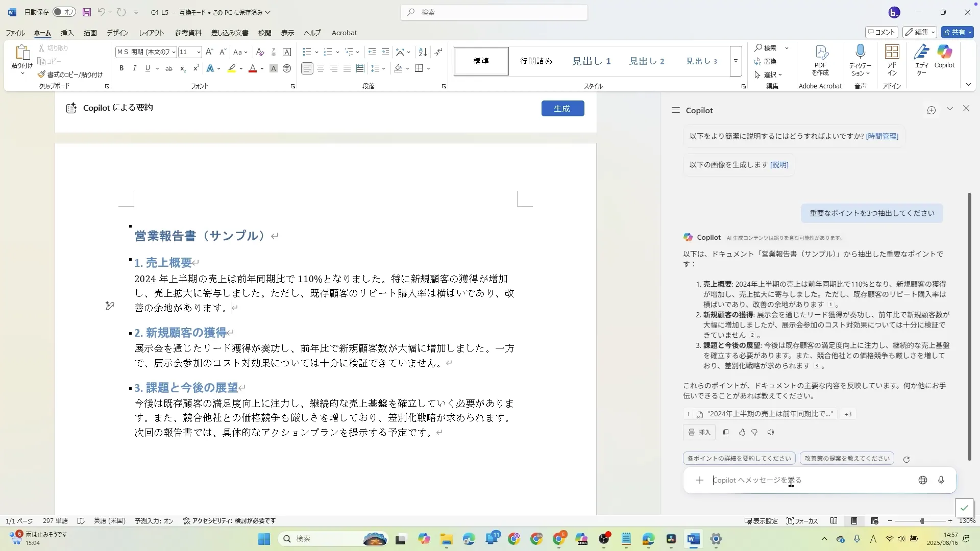980x551 pixels.
Task: Click the zoom slider in the status bar
Action: click(x=922, y=521)
